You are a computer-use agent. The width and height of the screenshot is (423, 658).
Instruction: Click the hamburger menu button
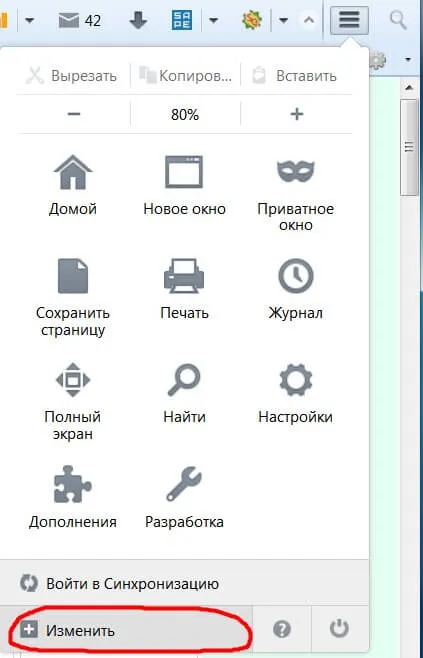click(349, 20)
